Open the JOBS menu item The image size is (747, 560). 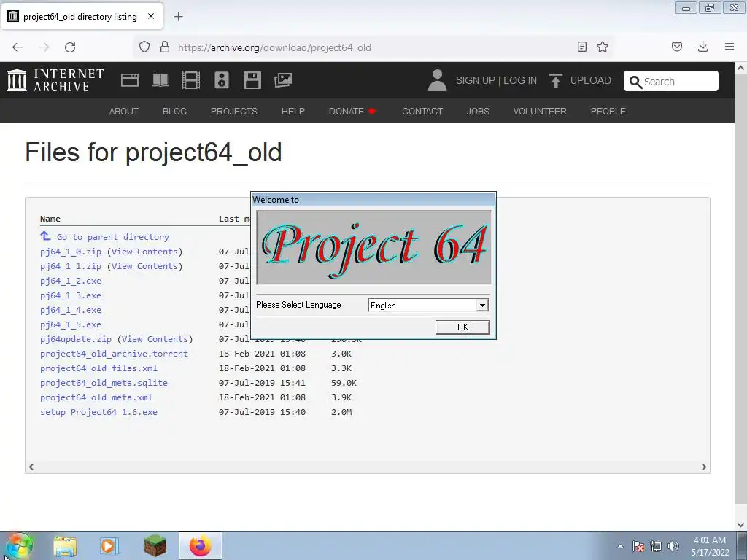tap(478, 112)
